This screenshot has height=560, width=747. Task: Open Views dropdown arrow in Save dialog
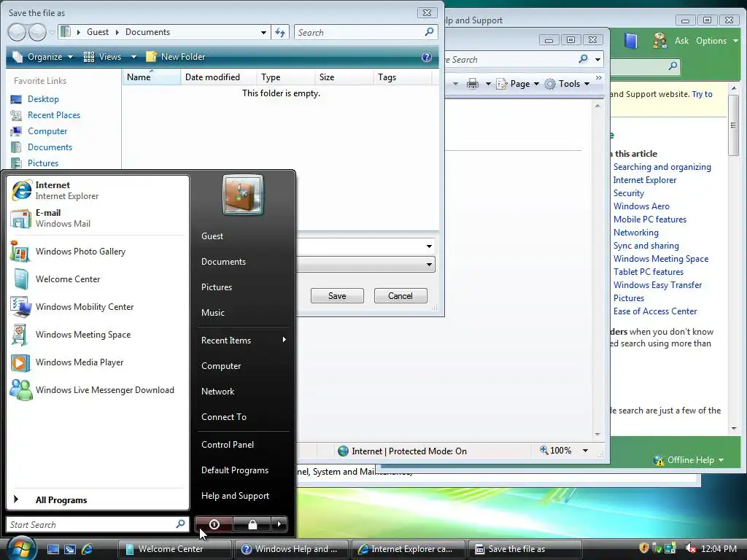point(134,57)
